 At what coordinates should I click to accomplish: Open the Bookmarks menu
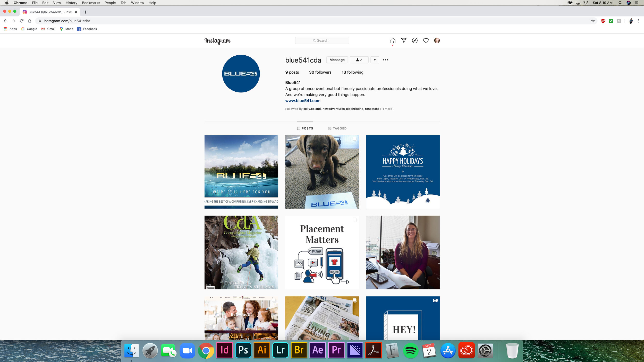pos(91,3)
